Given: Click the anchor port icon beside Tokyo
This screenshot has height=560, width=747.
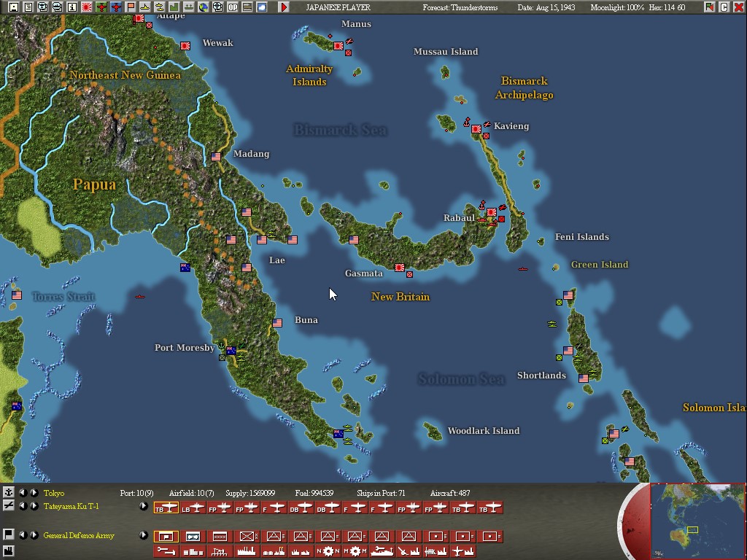Looking at the screenshot, I should 8,492.
